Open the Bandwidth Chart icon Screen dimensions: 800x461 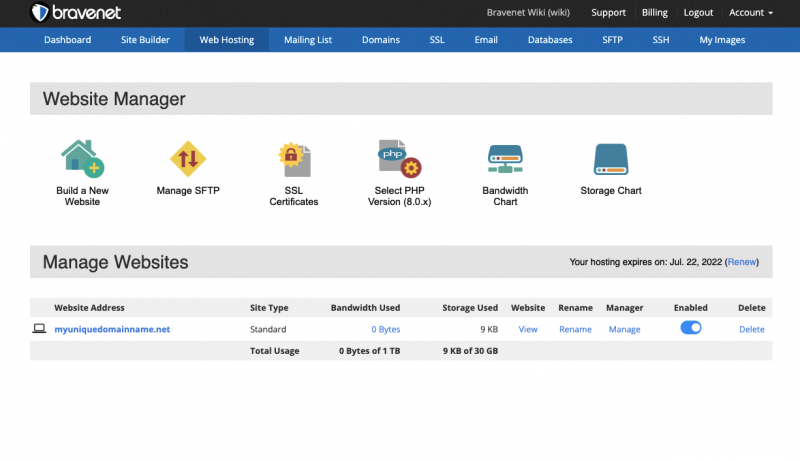click(505, 159)
